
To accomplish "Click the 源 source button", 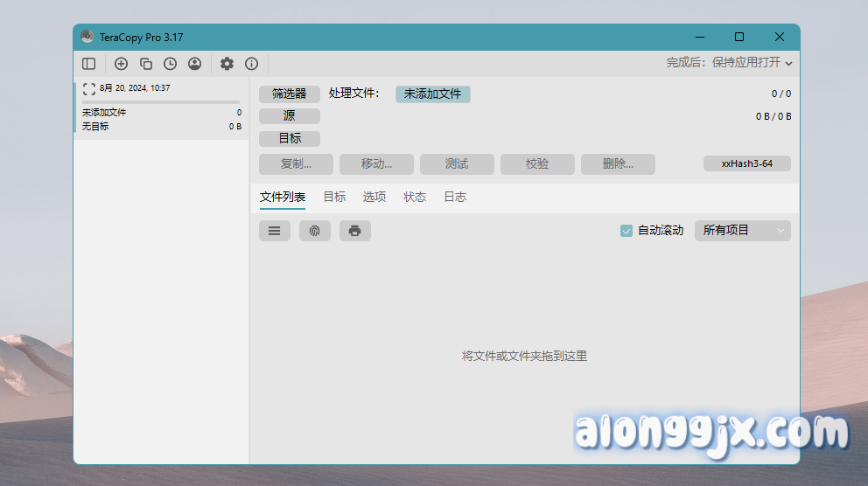I will pyautogui.click(x=290, y=116).
